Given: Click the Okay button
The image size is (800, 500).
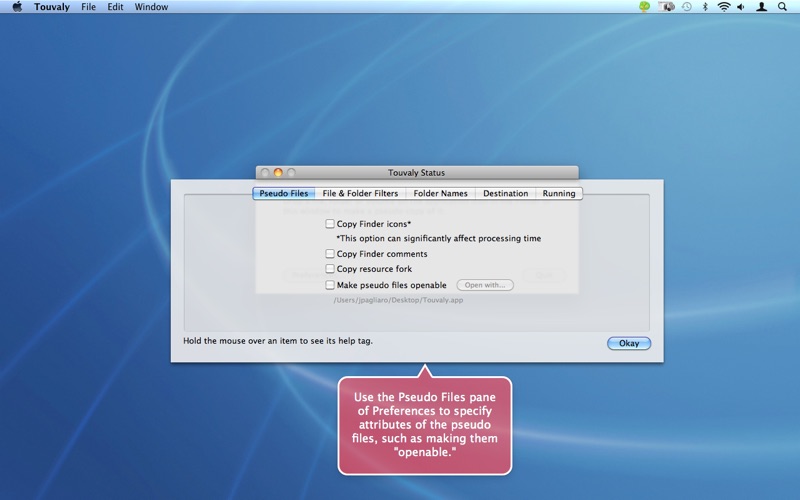Looking at the screenshot, I should [629, 343].
